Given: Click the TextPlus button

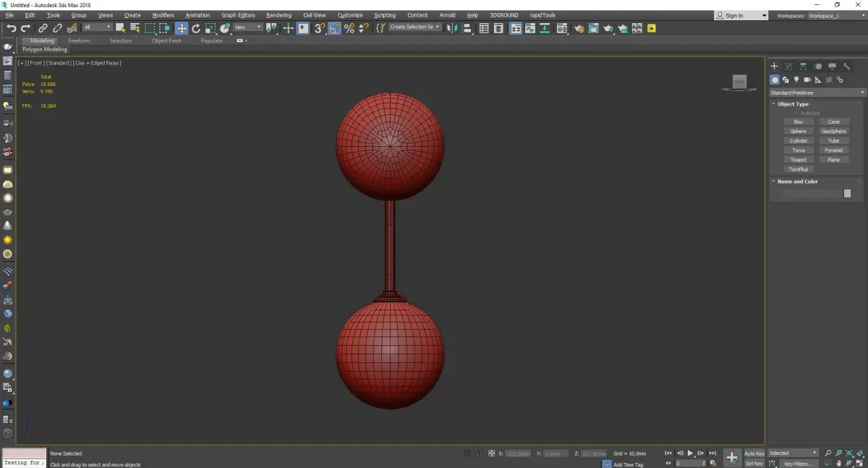Looking at the screenshot, I should point(799,169).
